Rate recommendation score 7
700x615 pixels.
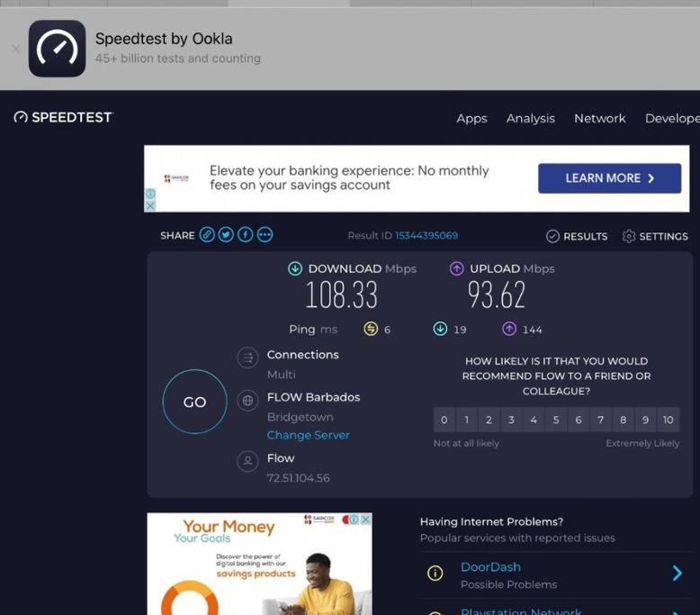click(600, 420)
